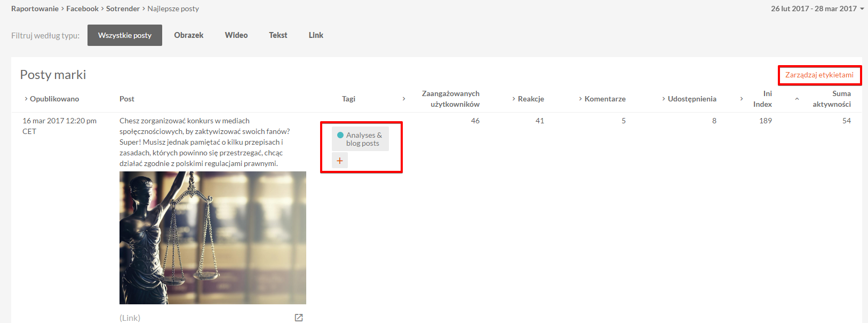
Task: Filter posts by Link type
Action: click(x=316, y=35)
